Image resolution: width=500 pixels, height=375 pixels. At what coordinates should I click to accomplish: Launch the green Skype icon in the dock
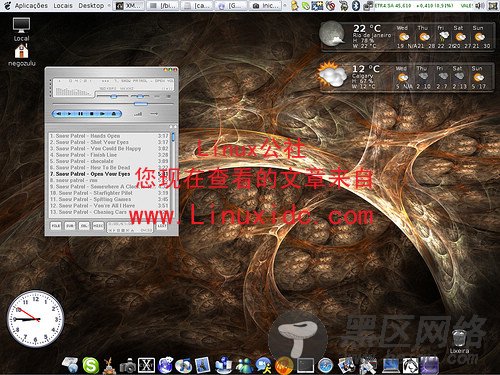point(91,365)
